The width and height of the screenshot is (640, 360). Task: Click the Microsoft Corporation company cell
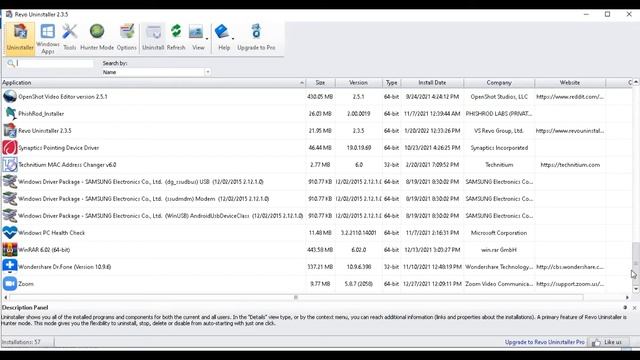[x=499, y=233]
